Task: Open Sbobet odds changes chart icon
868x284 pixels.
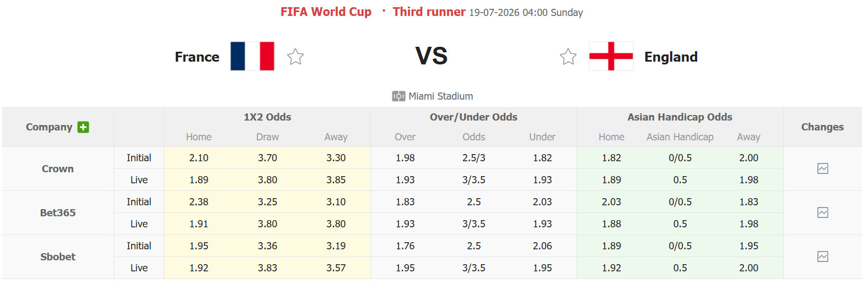Action: pos(823,256)
